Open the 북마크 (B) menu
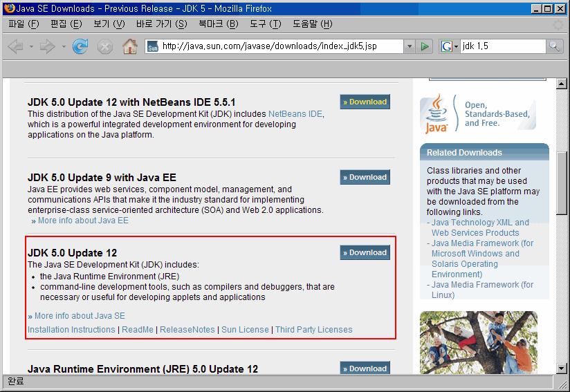 tap(218, 24)
